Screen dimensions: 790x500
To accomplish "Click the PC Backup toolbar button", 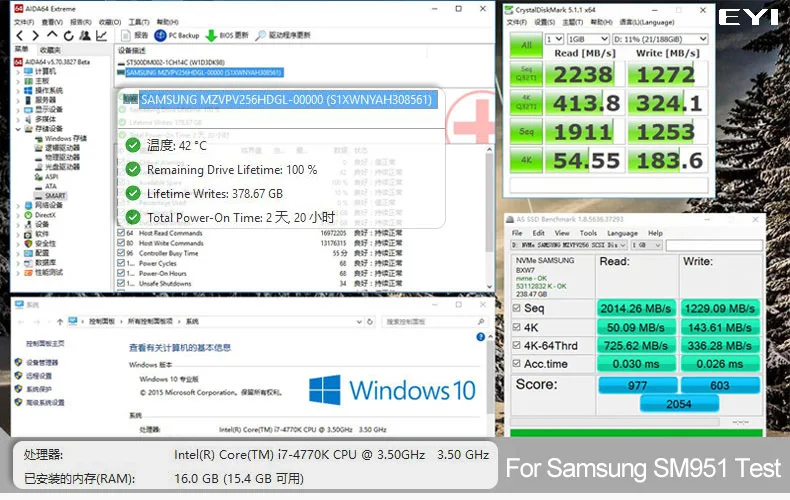I will pos(177,35).
